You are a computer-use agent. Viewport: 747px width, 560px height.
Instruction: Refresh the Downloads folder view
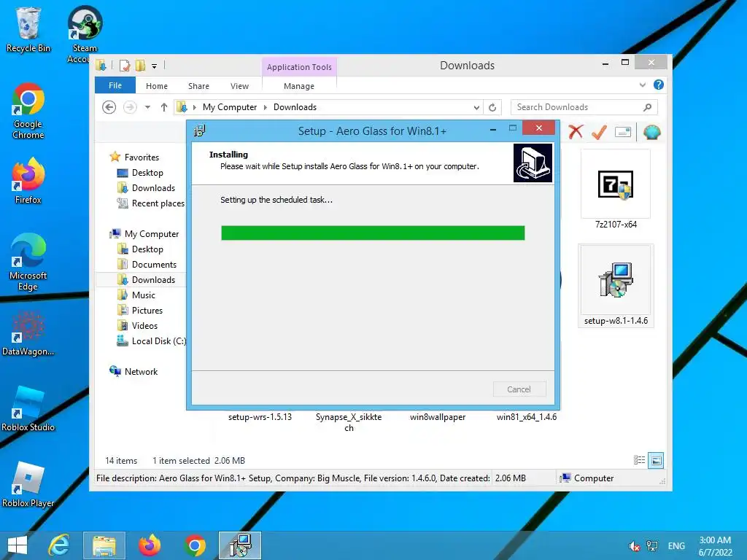(492, 108)
